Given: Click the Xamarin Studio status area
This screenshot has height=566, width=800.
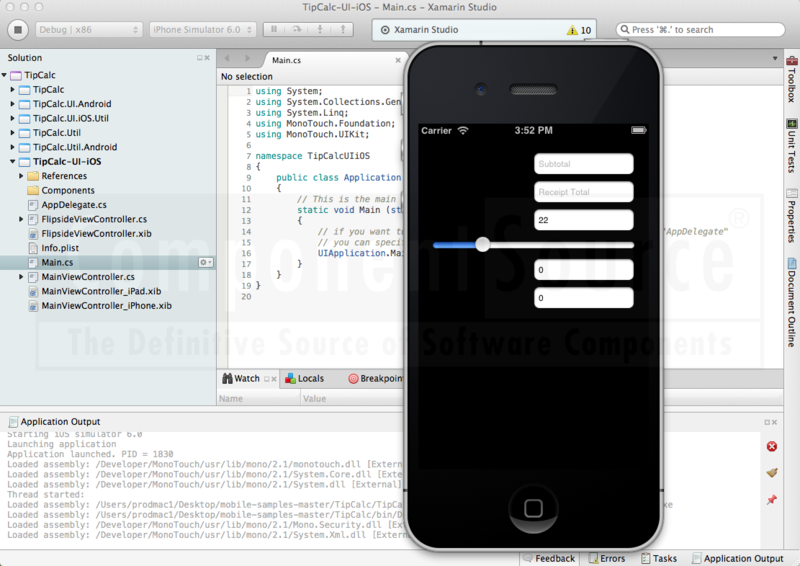Looking at the screenshot, I should [484, 30].
